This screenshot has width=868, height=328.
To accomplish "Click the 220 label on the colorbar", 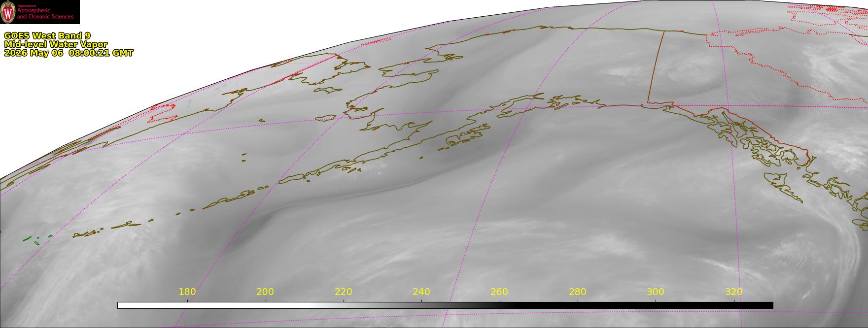I will (x=344, y=292).
